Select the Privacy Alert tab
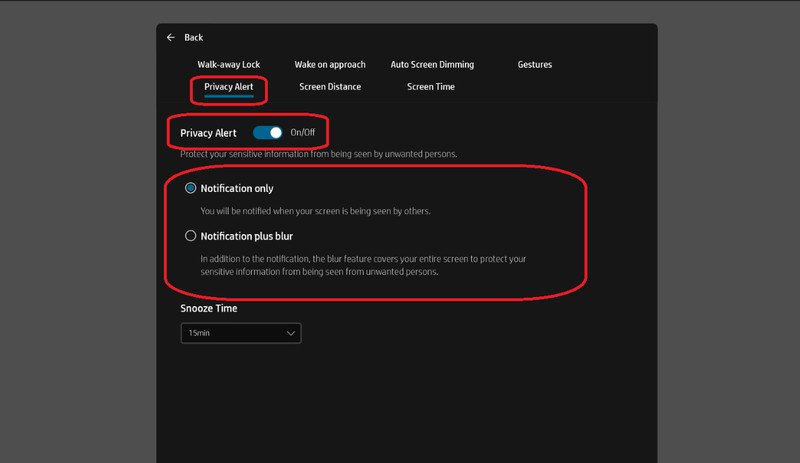 tap(229, 87)
